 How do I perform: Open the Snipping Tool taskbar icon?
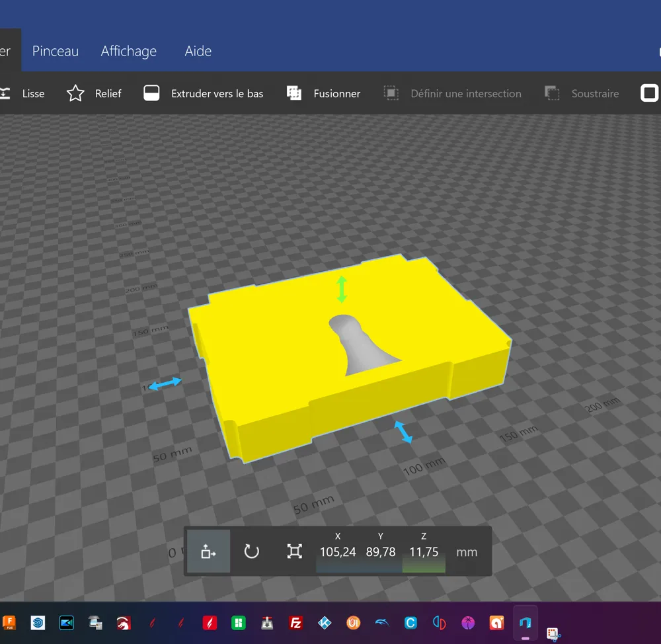click(553, 634)
